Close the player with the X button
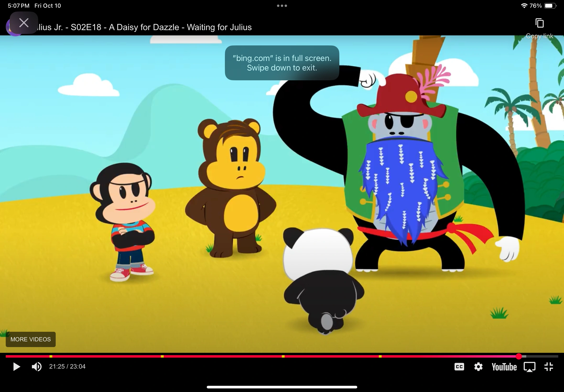This screenshot has height=392, width=564. coord(24,23)
